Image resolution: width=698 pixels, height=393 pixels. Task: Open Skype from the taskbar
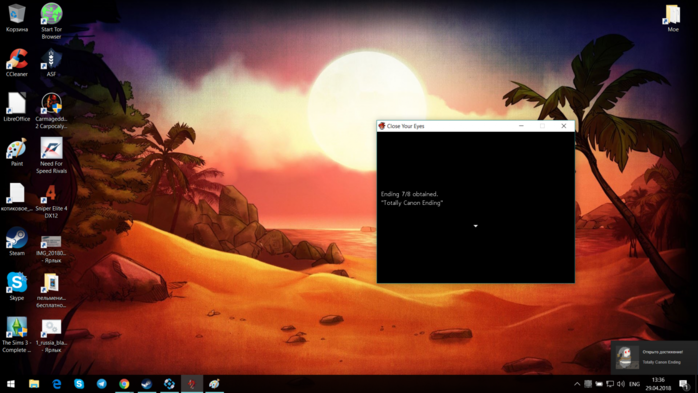79,384
